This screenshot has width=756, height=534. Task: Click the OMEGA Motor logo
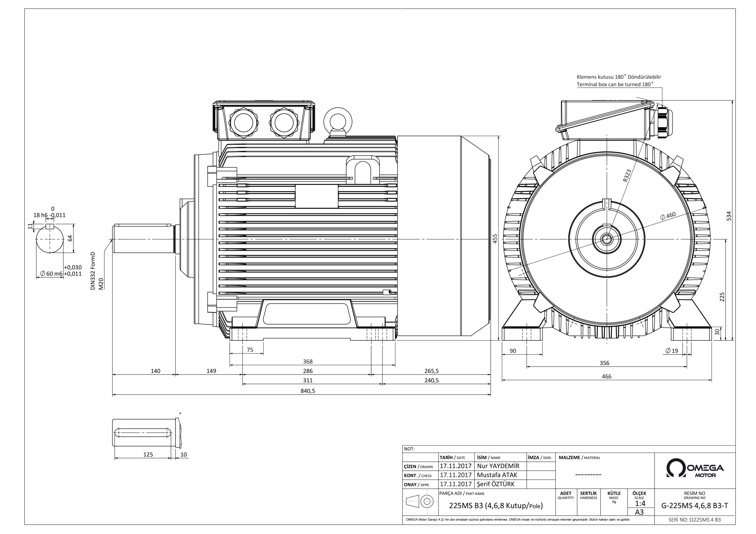pyautogui.click(x=695, y=468)
